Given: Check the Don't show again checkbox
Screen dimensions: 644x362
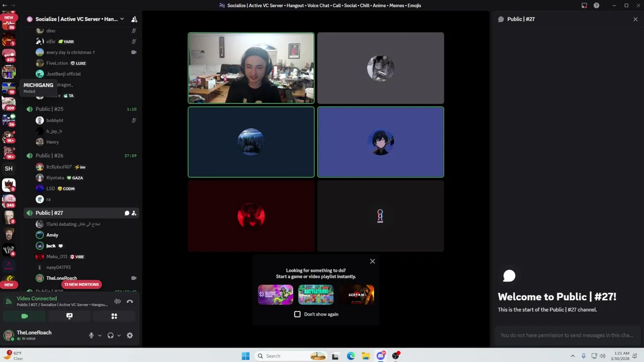Looking at the screenshot, I should [297, 314].
